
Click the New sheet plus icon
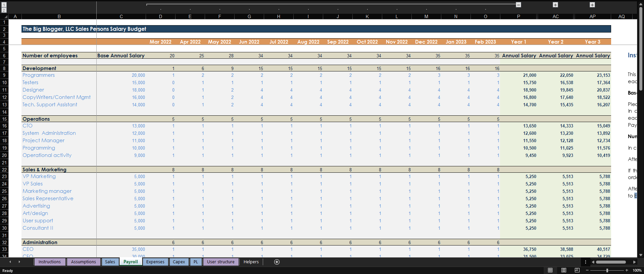(x=277, y=262)
